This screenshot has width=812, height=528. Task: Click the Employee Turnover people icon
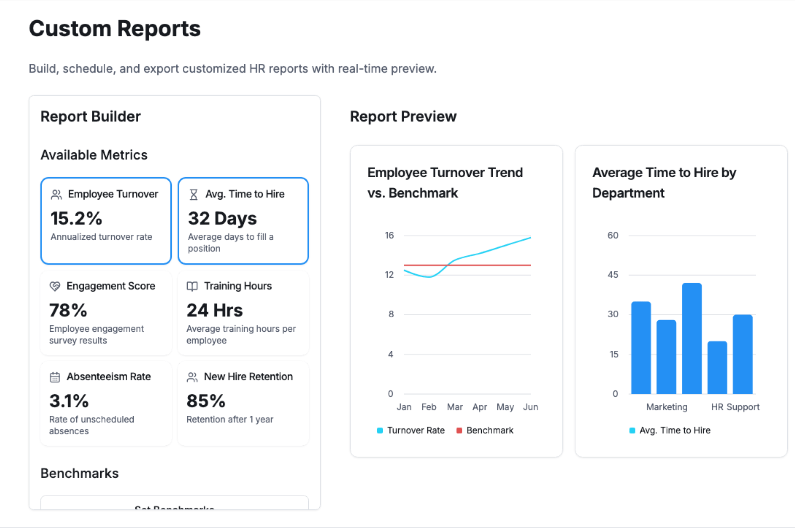tap(56, 195)
